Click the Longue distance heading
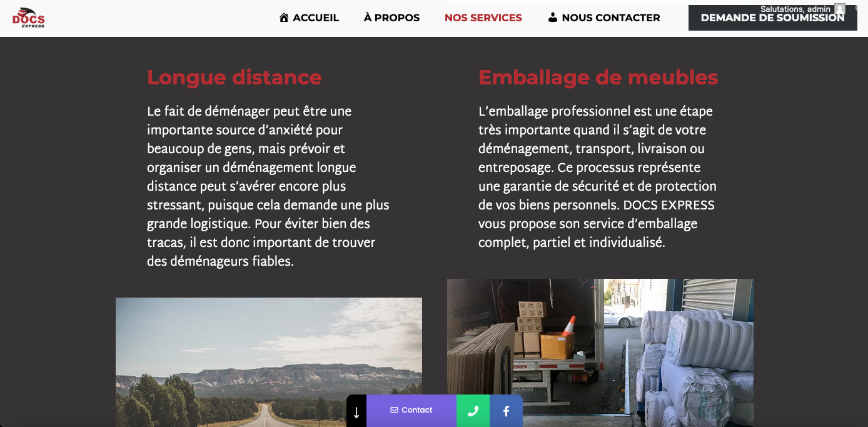 click(x=235, y=78)
